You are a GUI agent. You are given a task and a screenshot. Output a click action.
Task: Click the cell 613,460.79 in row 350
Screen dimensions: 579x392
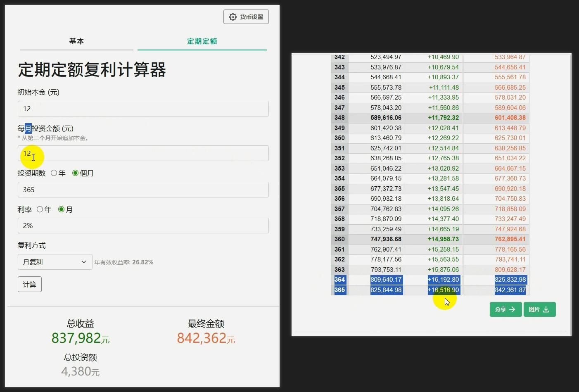click(386, 138)
